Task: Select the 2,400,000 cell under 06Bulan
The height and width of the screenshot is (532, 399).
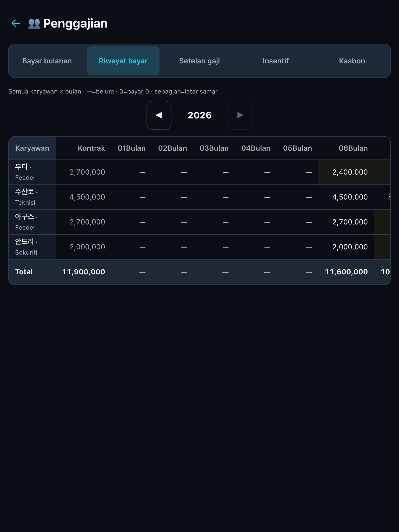Action: [350, 172]
